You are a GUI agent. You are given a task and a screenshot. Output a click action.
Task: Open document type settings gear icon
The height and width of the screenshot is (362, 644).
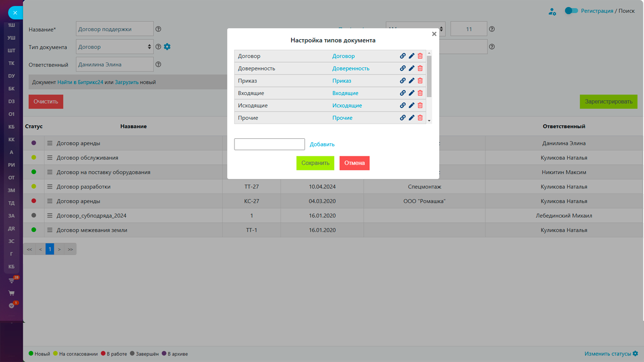(168, 47)
